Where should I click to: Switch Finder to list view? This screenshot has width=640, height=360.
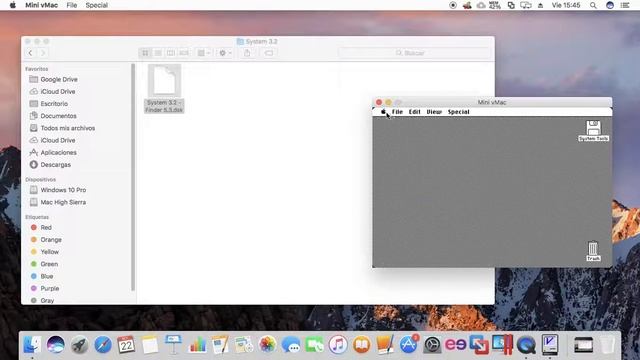pyautogui.click(x=158, y=53)
